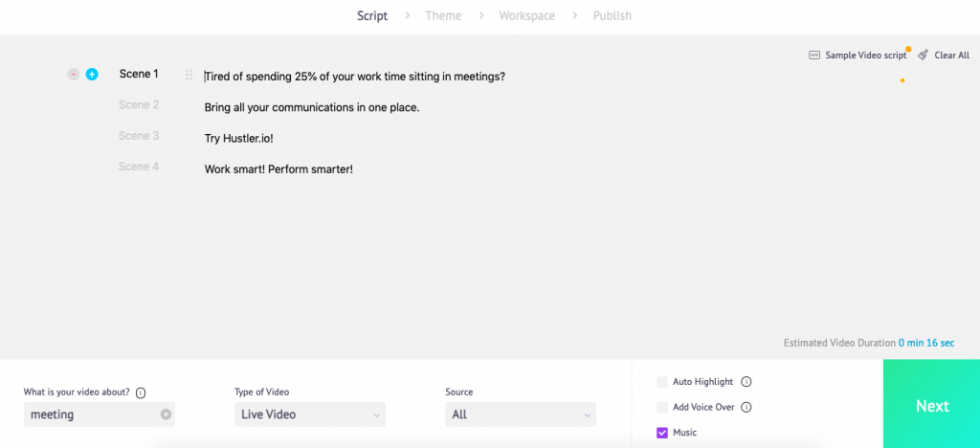The height and width of the screenshot is (448, 980).
Task: Add a scene with the blue plus icon
Action: (x=92, y=75)
